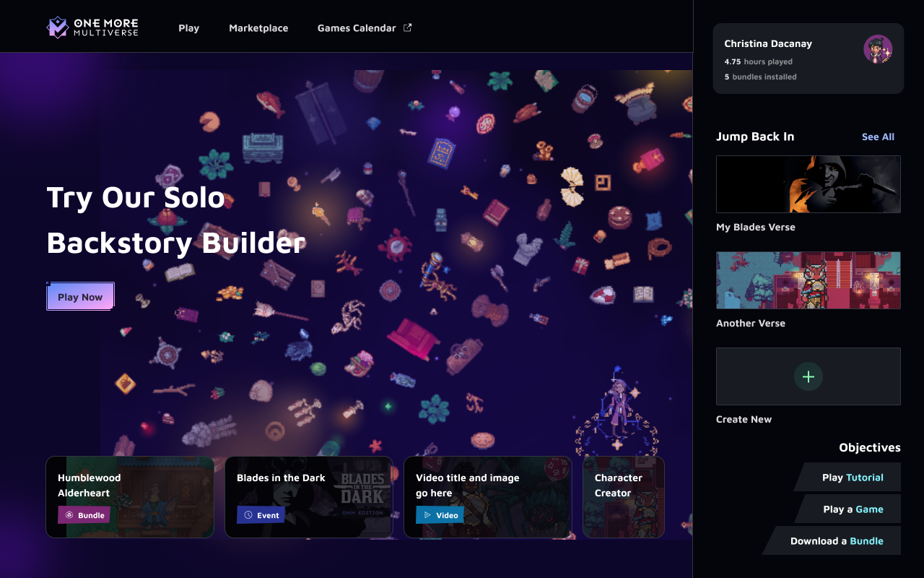Open the Games Calendar link

pos(357,28)
